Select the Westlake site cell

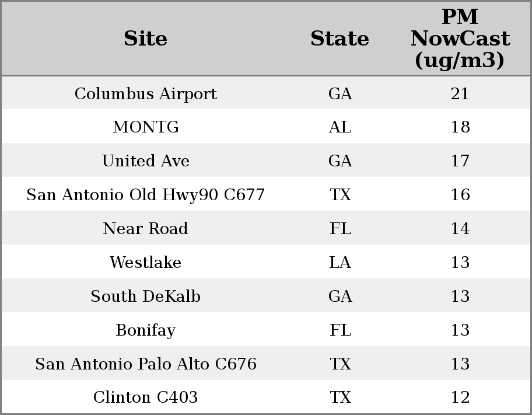pyautogui.click(x=145, y=262)
